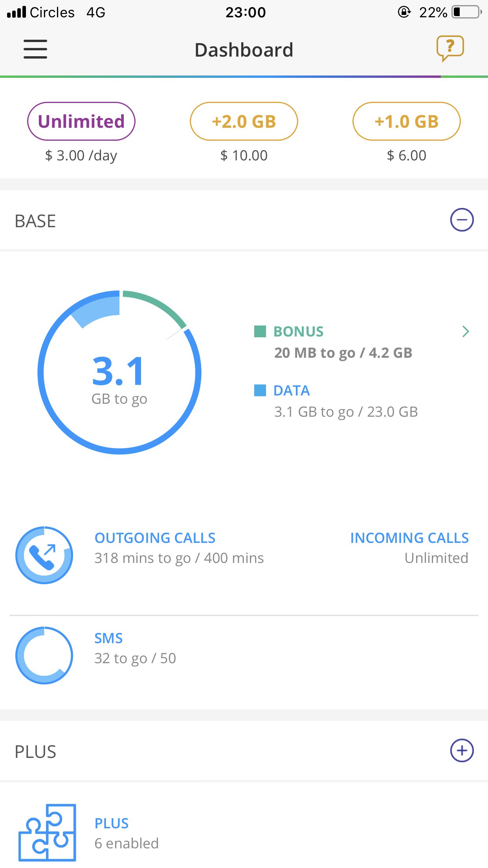
Task: Tap the blue DATA legend square
Action: tap(260, 390)
